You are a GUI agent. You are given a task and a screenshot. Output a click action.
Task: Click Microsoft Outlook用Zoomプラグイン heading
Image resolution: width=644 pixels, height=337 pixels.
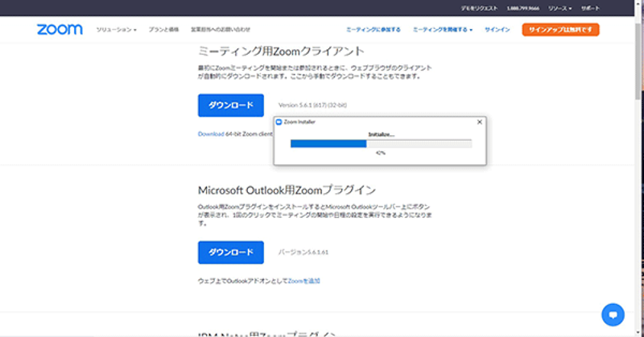[x=287, y=190]
